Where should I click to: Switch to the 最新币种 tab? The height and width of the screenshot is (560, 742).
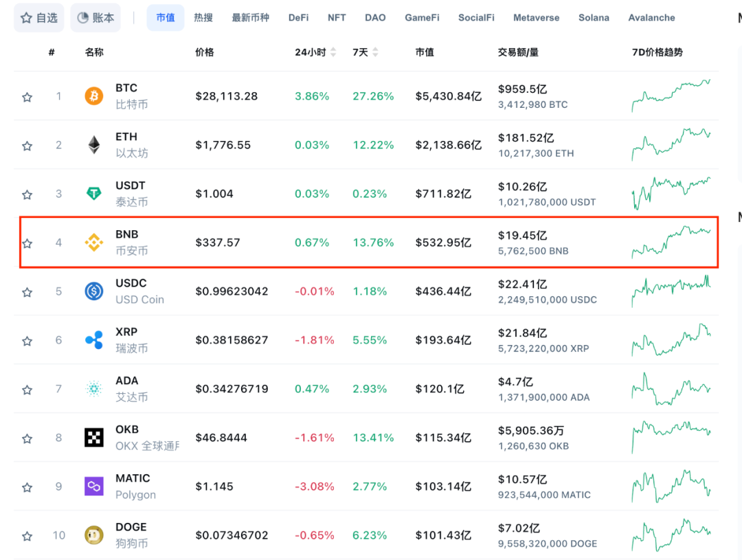(250, 18)
